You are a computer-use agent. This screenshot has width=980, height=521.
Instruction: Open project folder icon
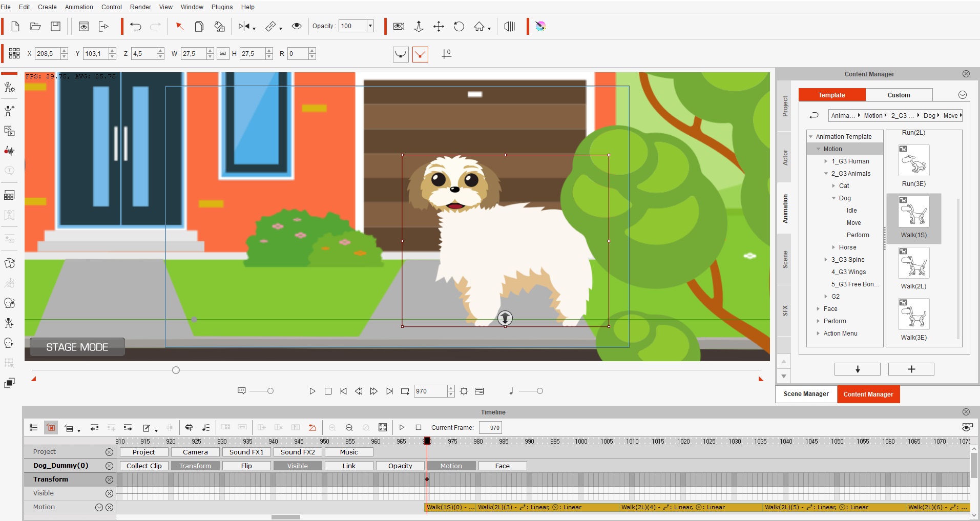click(x=35, y=27)
